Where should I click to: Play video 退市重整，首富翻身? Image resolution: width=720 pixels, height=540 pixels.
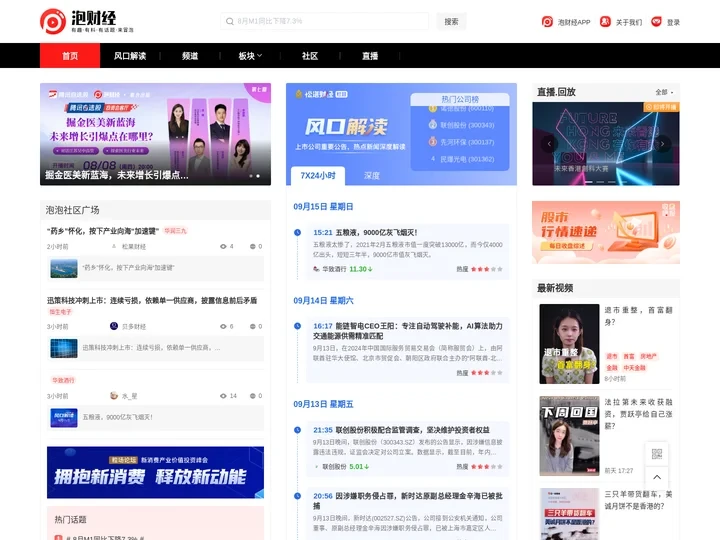(x=569, y=344)
